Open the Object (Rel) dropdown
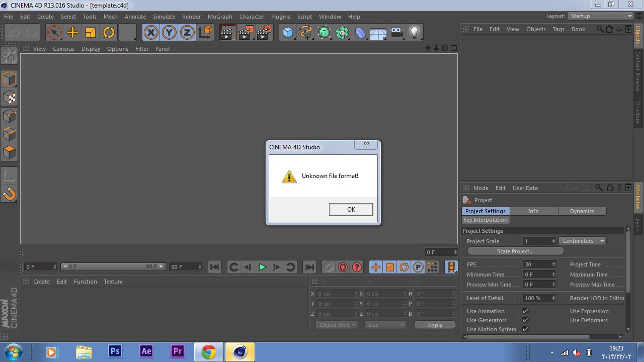Viewport: 644px width, 362px height. 337,325
